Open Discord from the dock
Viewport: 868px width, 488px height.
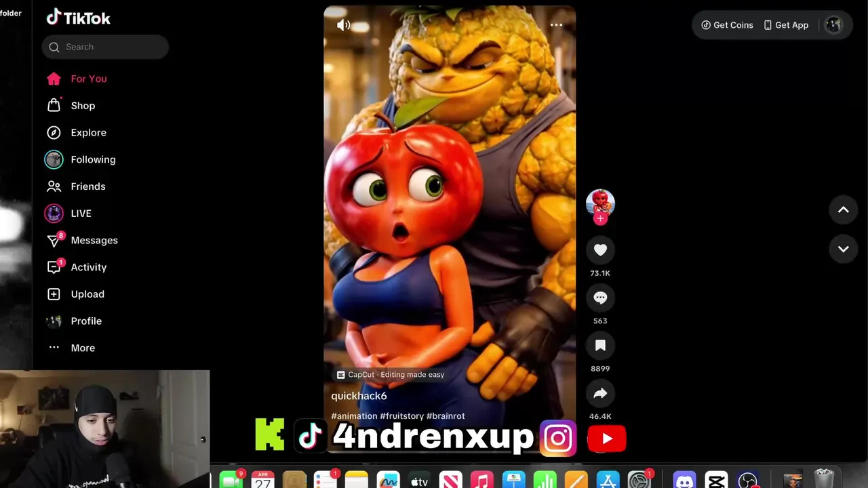click(x=685, y=480)
